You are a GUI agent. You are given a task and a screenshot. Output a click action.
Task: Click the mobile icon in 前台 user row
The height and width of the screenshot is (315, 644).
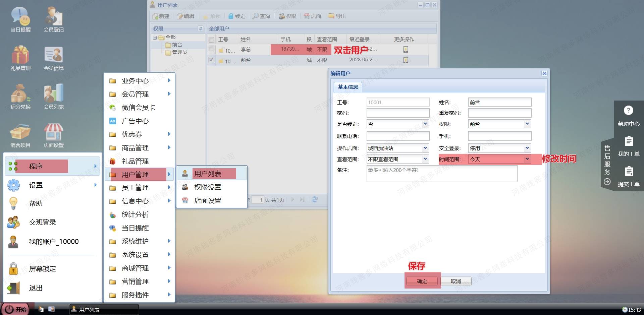pos(406,60)
